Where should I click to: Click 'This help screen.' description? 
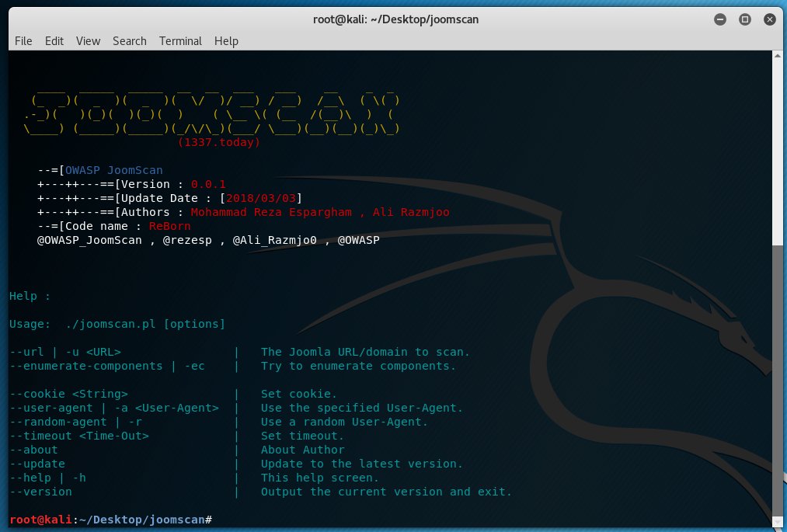tap(320, 478)
